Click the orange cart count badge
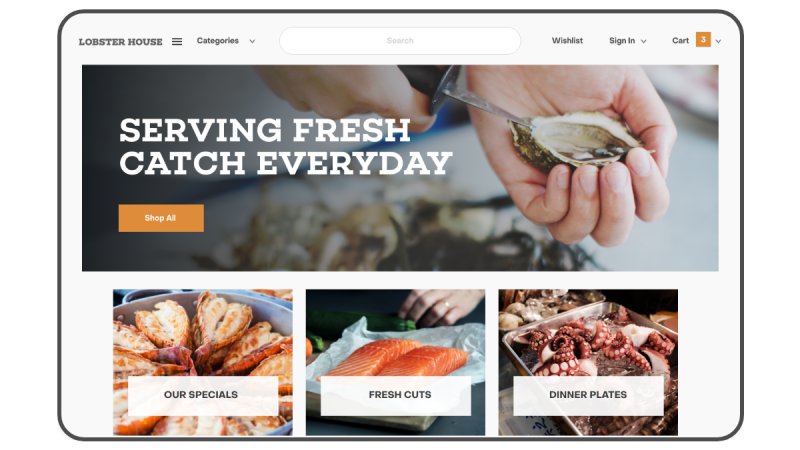This screenshot has width=800, height=450. click(703, 40)
